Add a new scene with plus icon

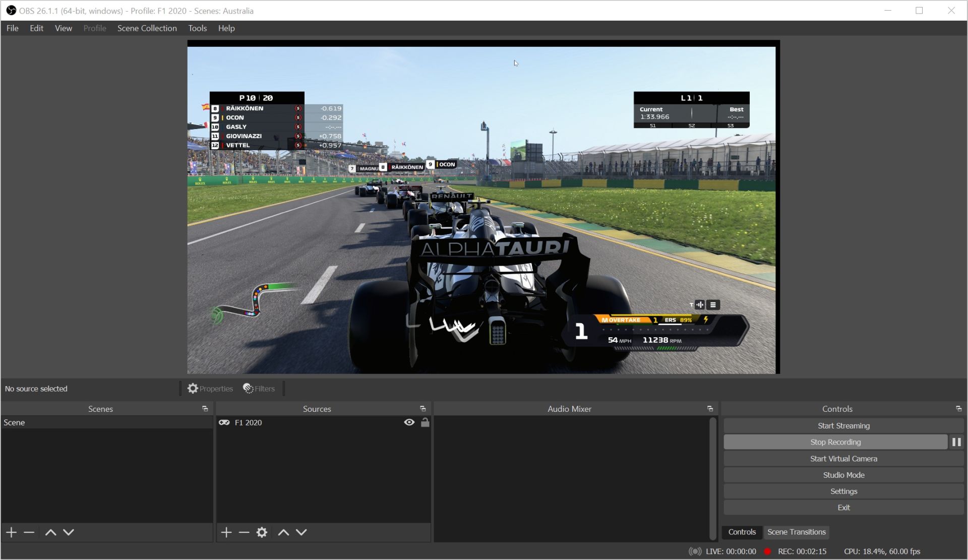11,532
